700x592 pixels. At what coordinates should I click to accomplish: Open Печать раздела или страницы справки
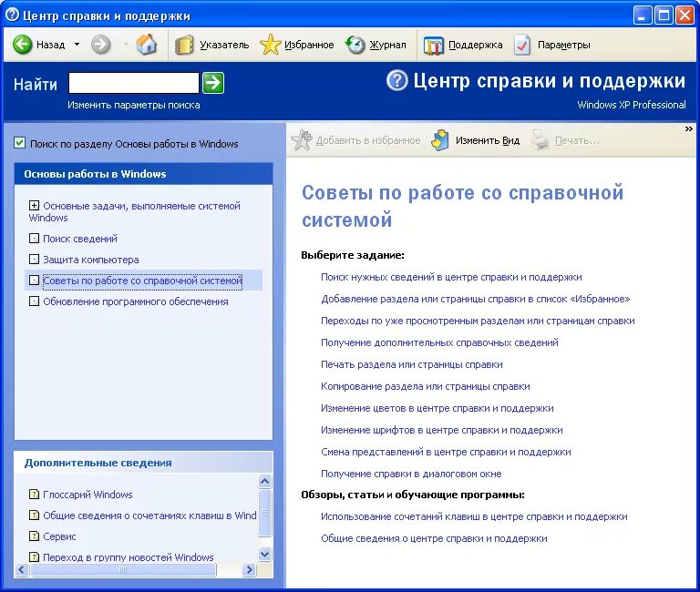(412, 364)
